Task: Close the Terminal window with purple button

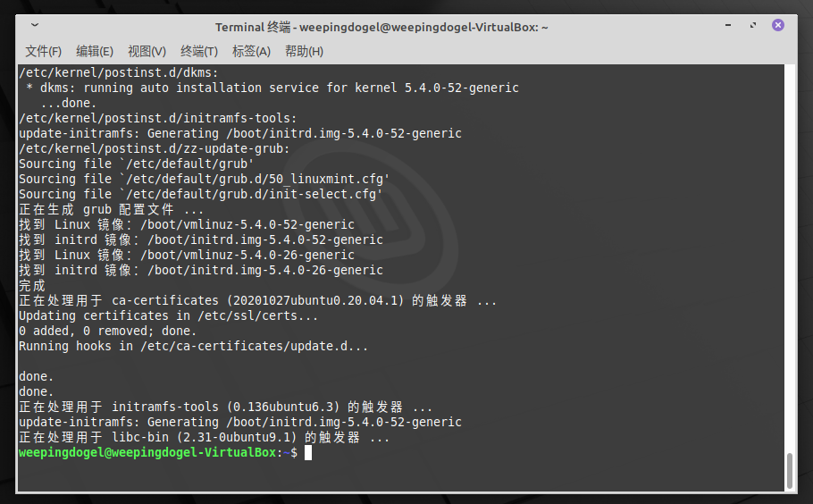Action: [777, 26]
